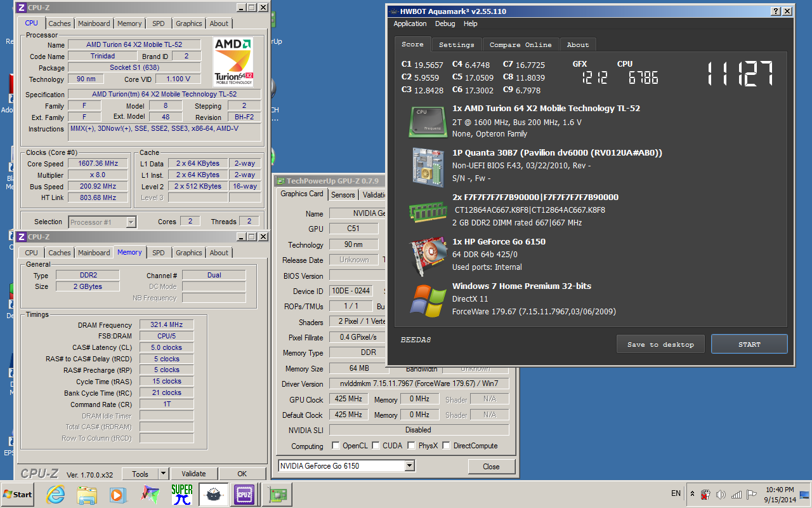
Task: Click the help question mark in Aquamark title bar
Action: (x=776, y=11)
